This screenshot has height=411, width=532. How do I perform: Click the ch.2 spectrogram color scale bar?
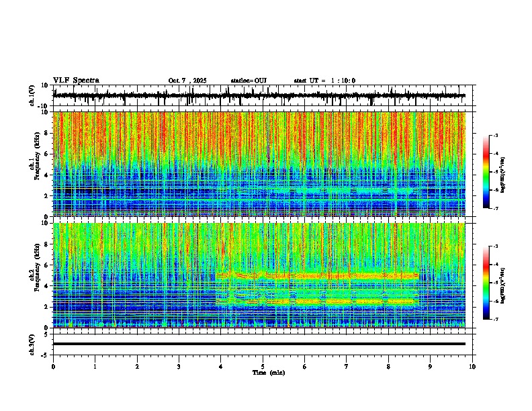[486, 283]
